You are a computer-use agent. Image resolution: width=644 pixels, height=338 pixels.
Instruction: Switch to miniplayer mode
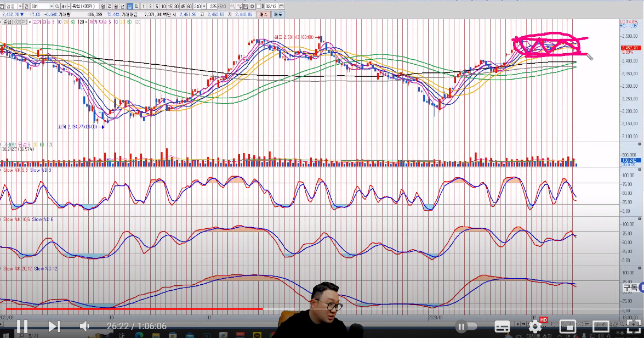pos(568,326)
